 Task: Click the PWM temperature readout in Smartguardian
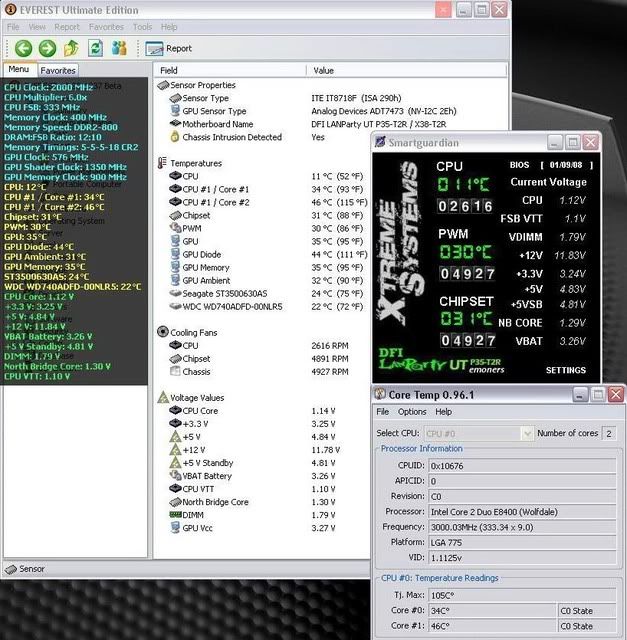tap(465, 252)
